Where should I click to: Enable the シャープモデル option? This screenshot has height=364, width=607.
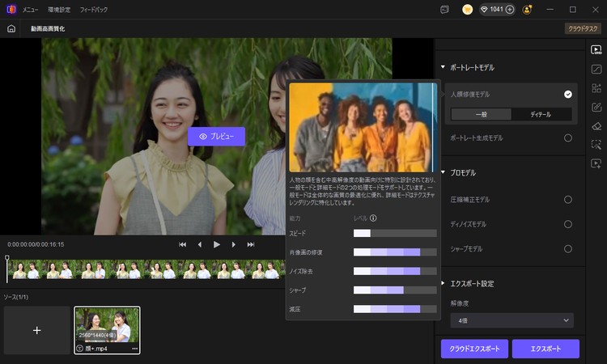click(x=568, y=248)
